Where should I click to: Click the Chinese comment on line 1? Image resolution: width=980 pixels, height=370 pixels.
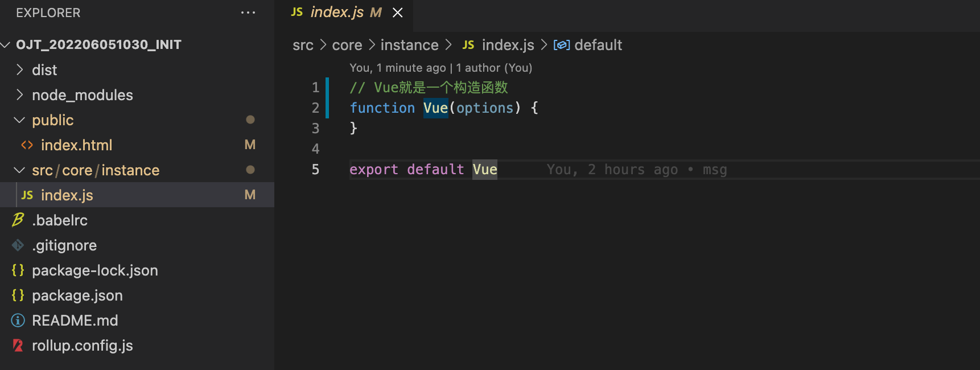tap(429, 88)
